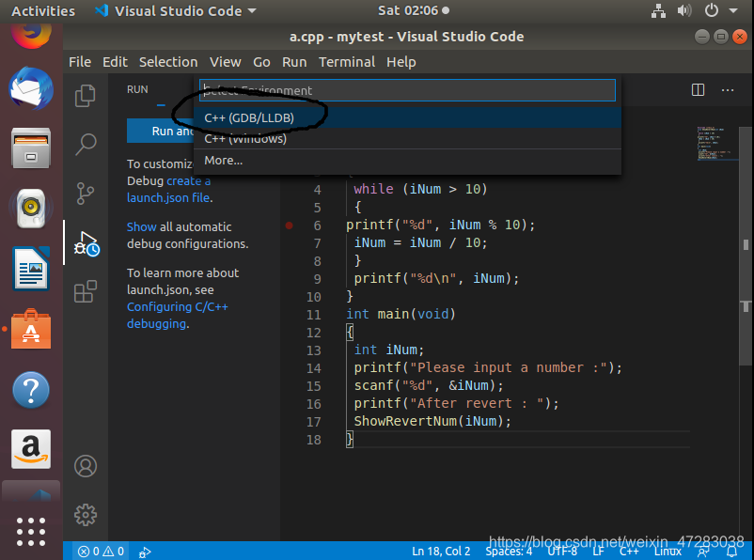The height and width of the screenshot is (560, 754).
Task: Open the Help menu
Action: click(401, 62)
